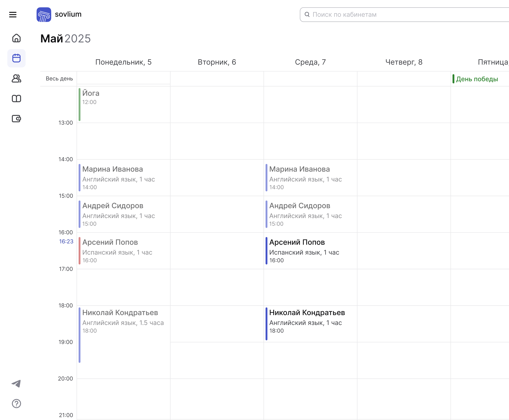
Task: Open the wallet (payments) sidebar icon
Action: (16, 119)
